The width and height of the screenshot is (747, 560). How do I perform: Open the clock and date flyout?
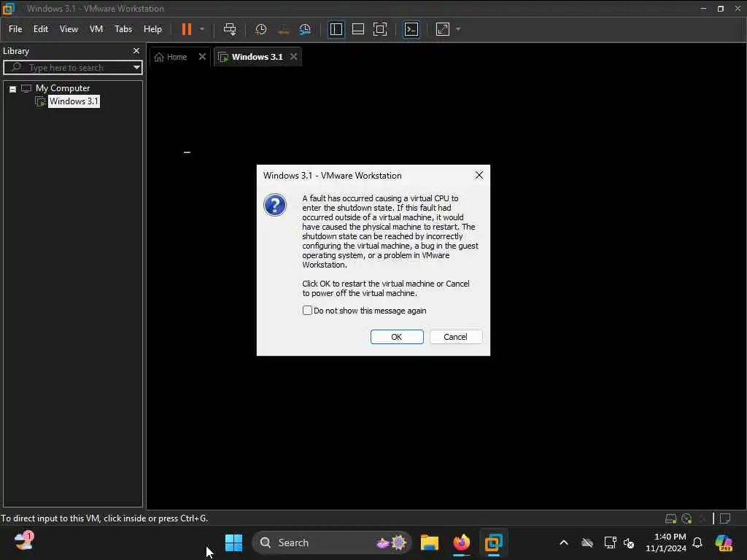pos(665,542)
